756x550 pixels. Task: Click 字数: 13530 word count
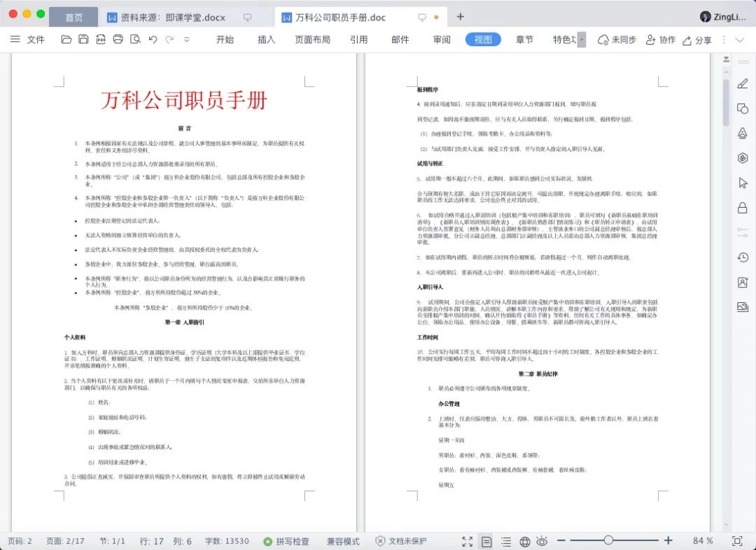[227, 542]
